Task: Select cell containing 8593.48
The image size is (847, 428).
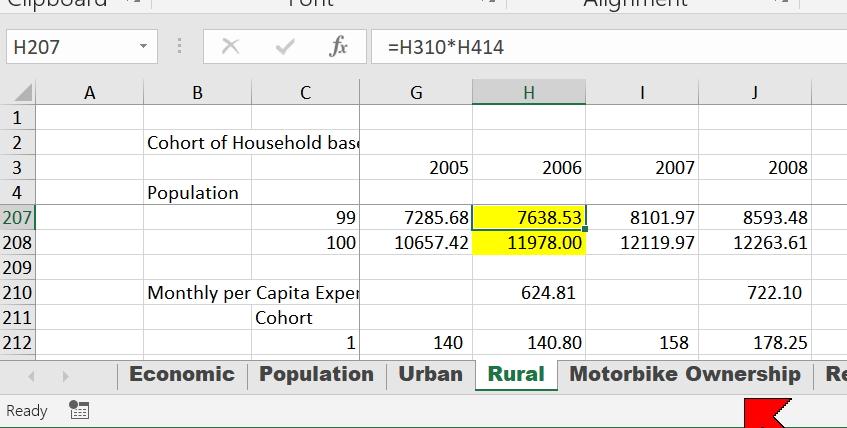Action: click(755, 217)
